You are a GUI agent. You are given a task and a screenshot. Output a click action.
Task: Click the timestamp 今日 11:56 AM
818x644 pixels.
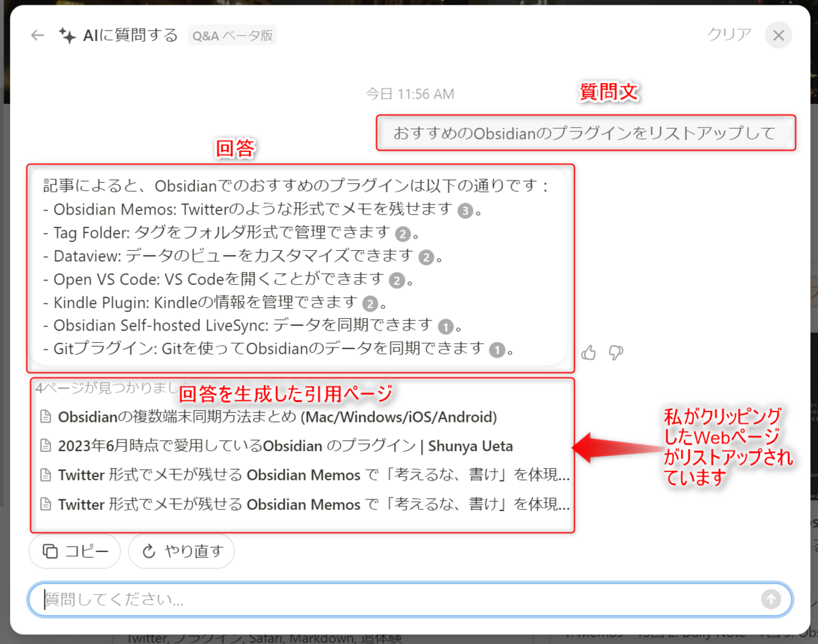click(410, 94)
